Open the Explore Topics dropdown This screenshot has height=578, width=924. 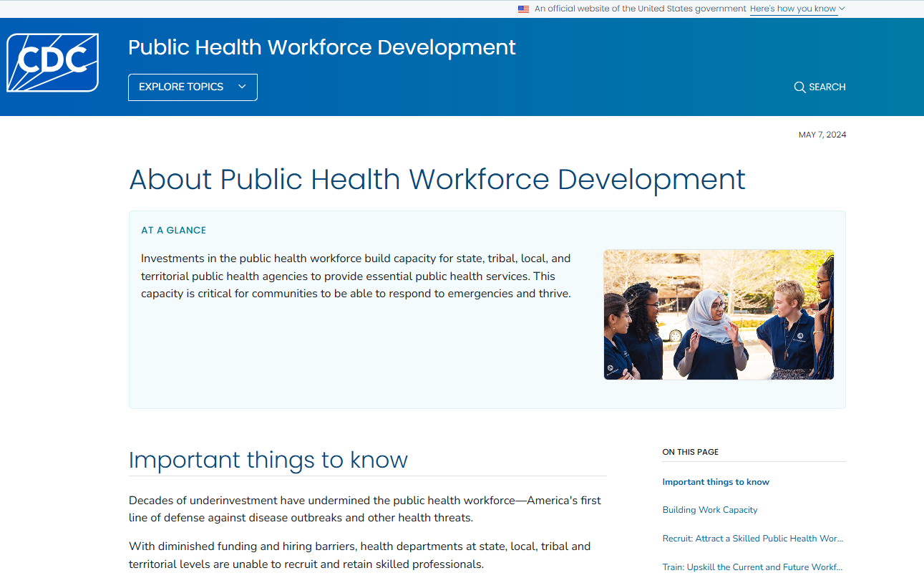193,87
